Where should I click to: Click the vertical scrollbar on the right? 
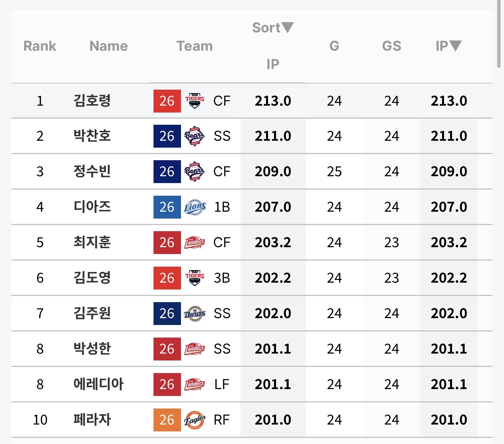(499, 34)
